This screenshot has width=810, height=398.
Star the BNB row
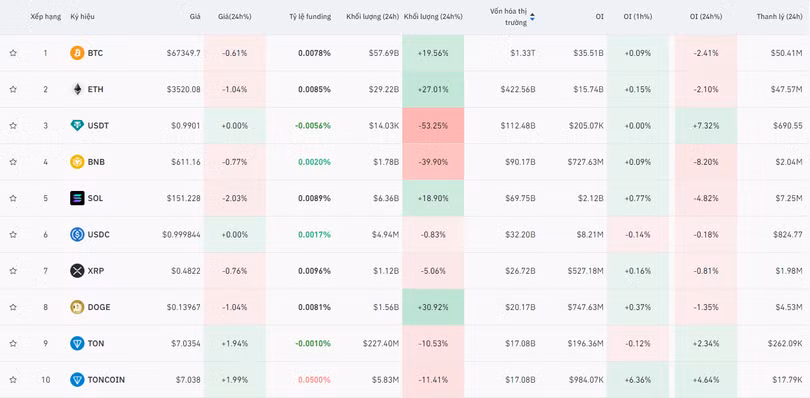pyautogui.click(x=13, y=162)
